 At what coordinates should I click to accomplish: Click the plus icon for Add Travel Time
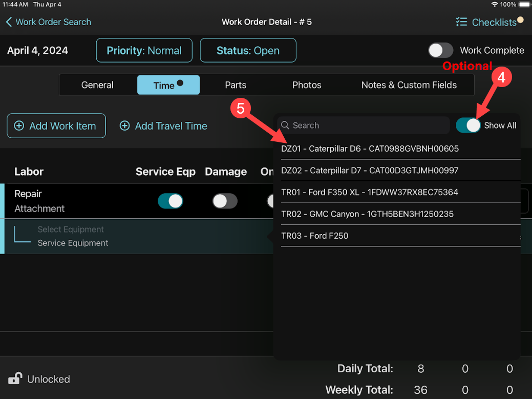pyautogui.click(x=124, y=126)
